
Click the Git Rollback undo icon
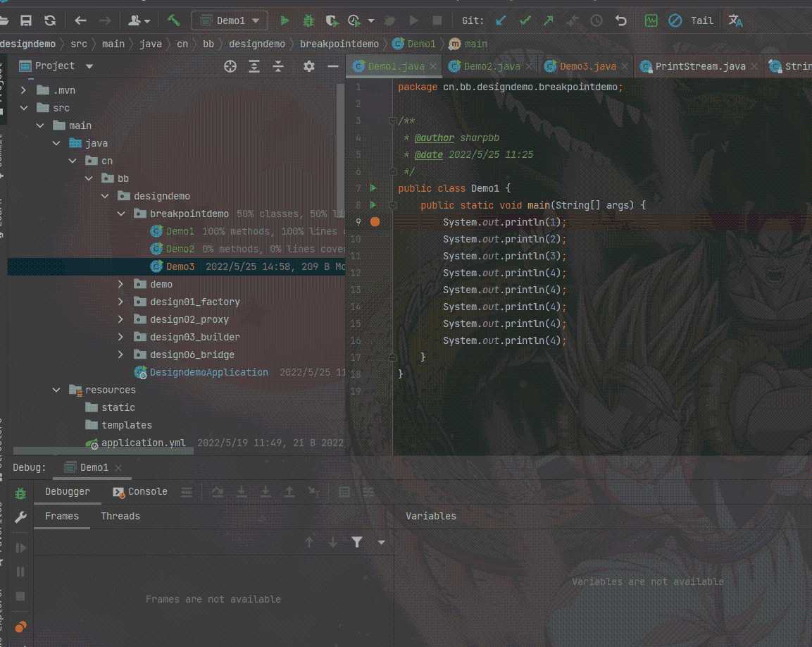(x=620, y=20)
